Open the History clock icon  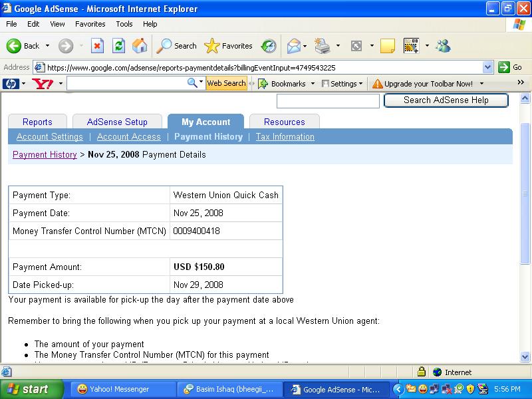pos(269,46)
